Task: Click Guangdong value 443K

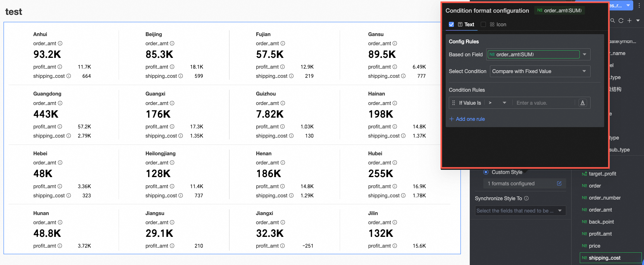Action: click(x=46, y=114)
